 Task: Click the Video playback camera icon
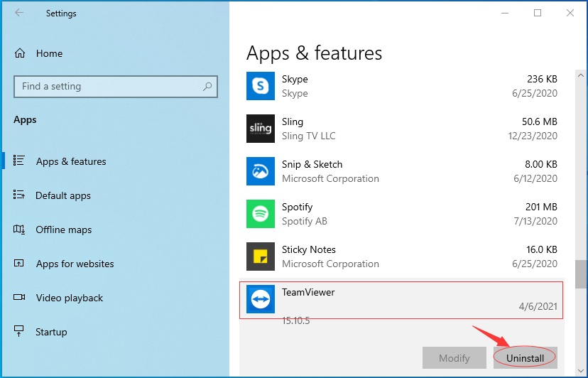pyautogui.click(x=19, y=297)
